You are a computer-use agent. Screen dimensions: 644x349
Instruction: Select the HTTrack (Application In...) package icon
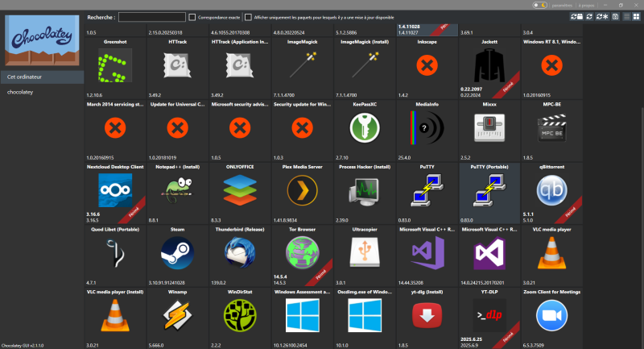click(240, 65)
